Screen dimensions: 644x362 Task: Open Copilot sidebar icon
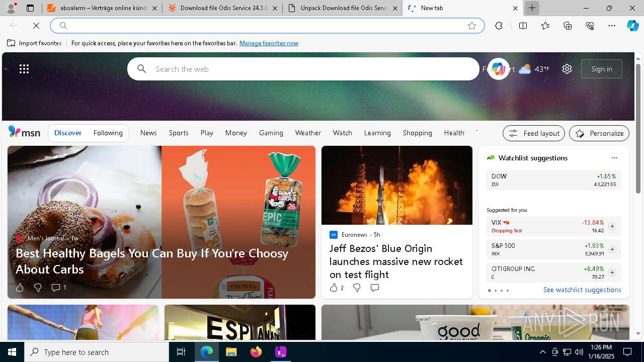[633, 26]
